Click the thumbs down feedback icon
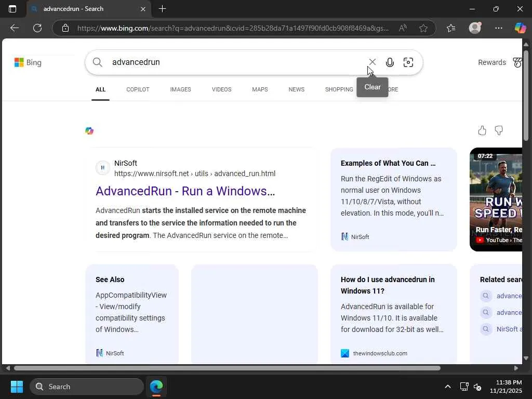The width and height of the screenshot is (532, 399). (x=499, y=130)
